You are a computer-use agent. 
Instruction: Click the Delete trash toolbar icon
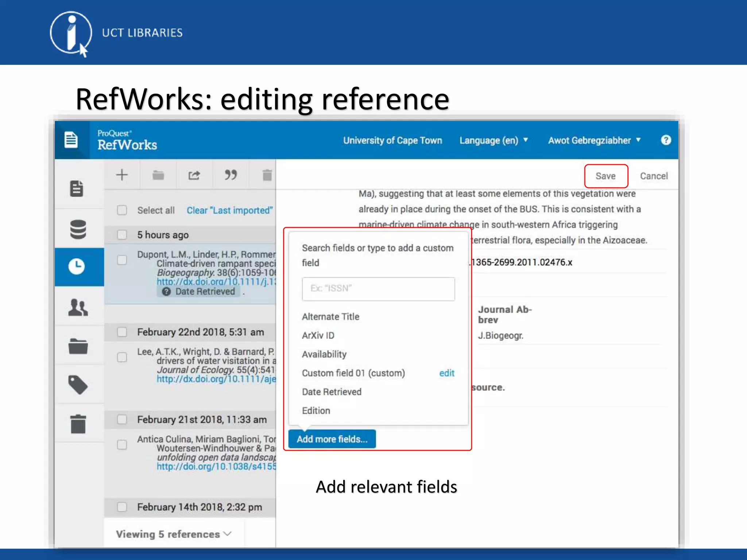click(x=267, y=175)
